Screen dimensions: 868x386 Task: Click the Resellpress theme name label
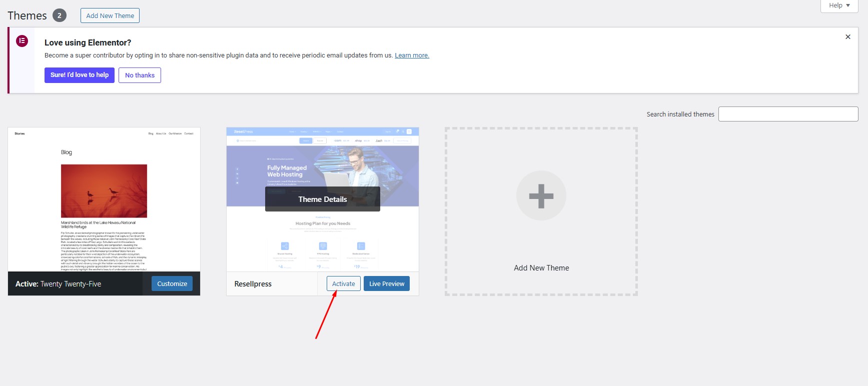point(253,284)
